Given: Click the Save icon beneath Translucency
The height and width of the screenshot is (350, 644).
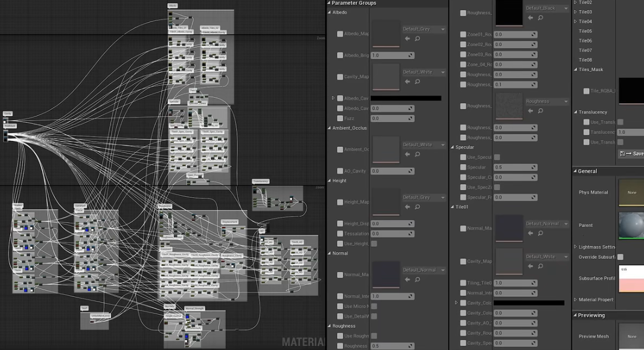Looking at the screenshot, I should [x=622, y=153].
